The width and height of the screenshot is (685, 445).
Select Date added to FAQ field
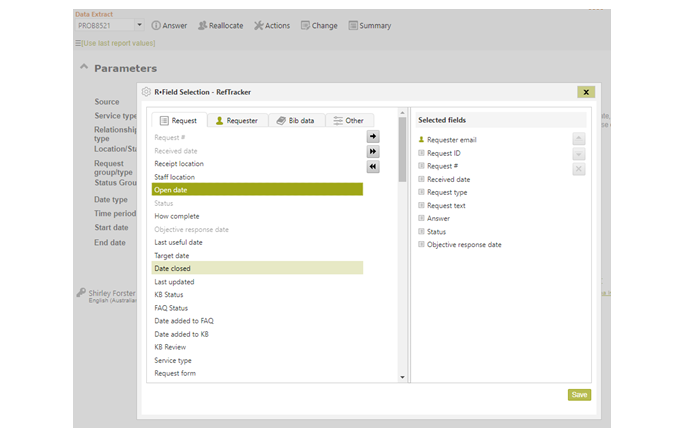[257, 321]
